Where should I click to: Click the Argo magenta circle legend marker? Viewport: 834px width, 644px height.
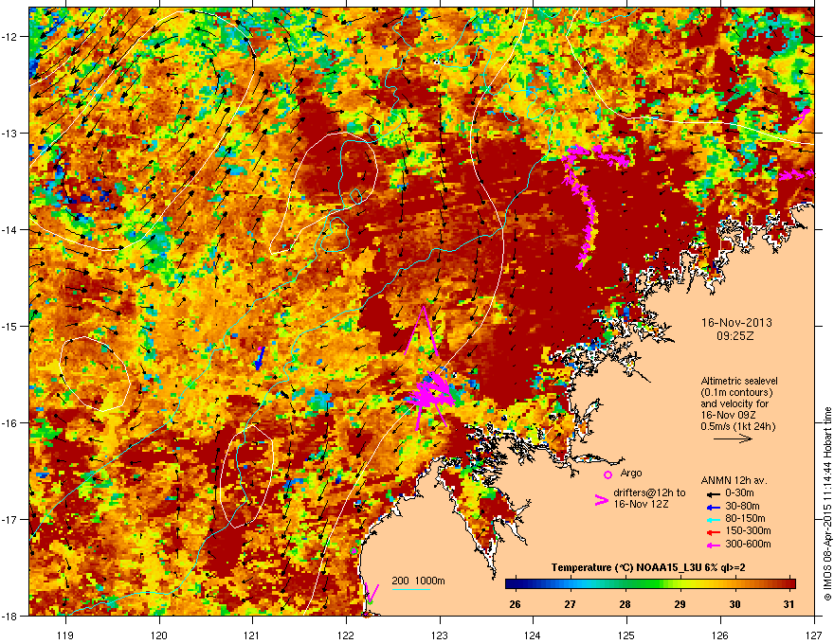(607, 474)
